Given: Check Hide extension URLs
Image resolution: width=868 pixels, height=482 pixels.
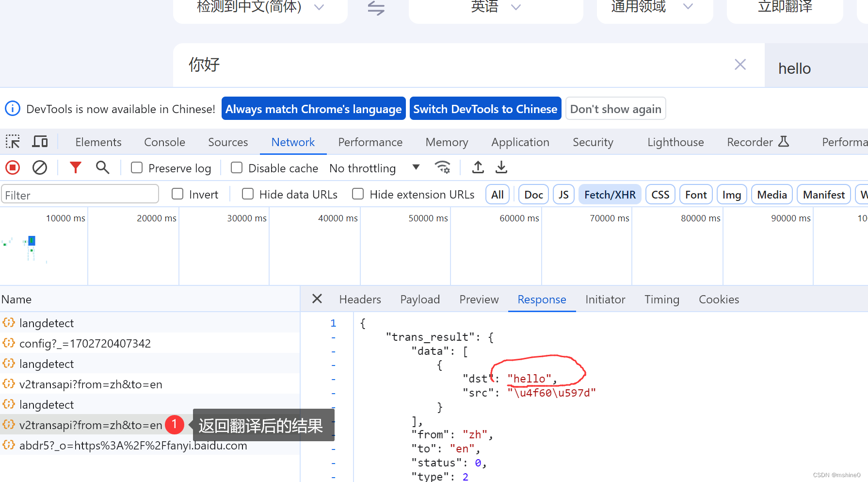Looking at the screenshot, I should (358, 194).
